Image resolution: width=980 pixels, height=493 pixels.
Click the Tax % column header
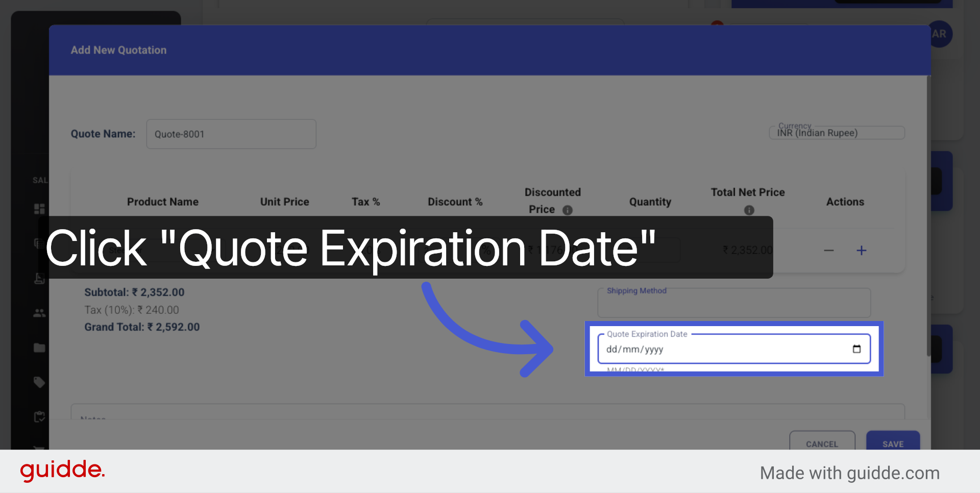(366, 202)
